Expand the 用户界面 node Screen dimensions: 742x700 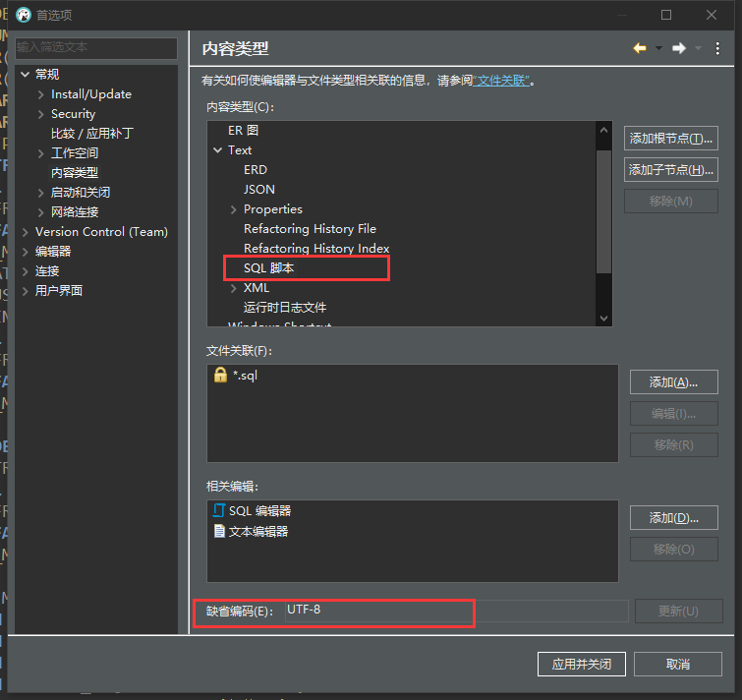point(26,291)
